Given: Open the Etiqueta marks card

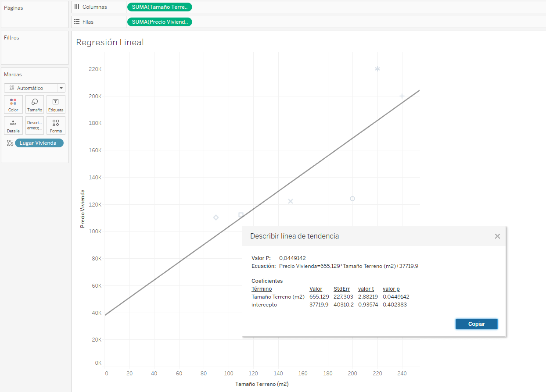Looking at the screenshot, I should [x=56, y=104].
